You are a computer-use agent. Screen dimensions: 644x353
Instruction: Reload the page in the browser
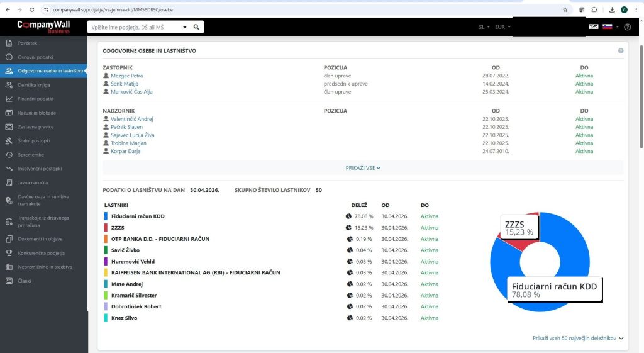pyautogui.click(x=31, y=9)
